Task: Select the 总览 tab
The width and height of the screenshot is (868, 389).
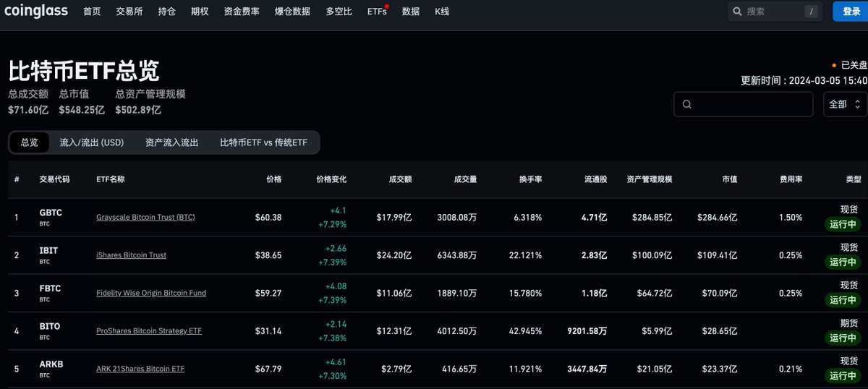Action: click(x=29, y=142)
